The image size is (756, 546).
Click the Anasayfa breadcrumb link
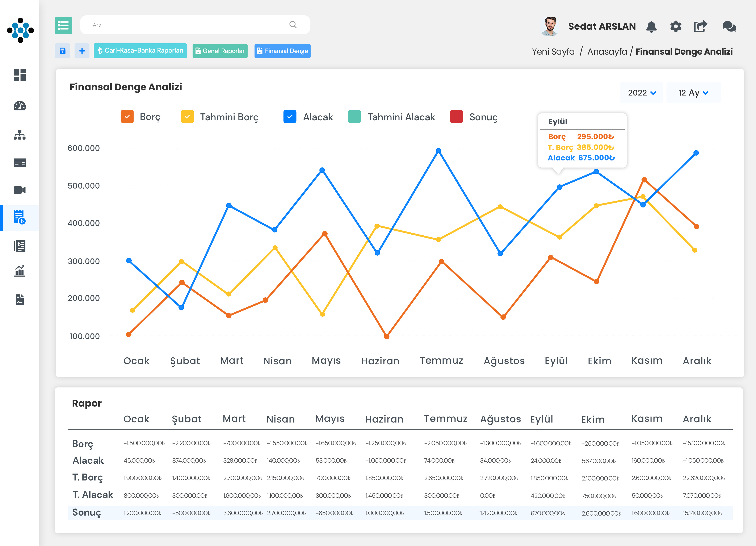point(607,52)
